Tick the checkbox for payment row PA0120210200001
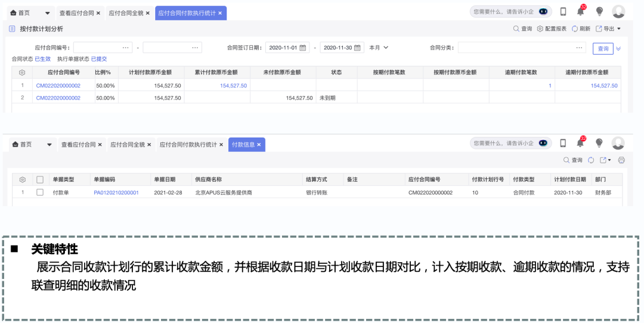The width and height of the screenshot is (644, 323). pos(40,192)
